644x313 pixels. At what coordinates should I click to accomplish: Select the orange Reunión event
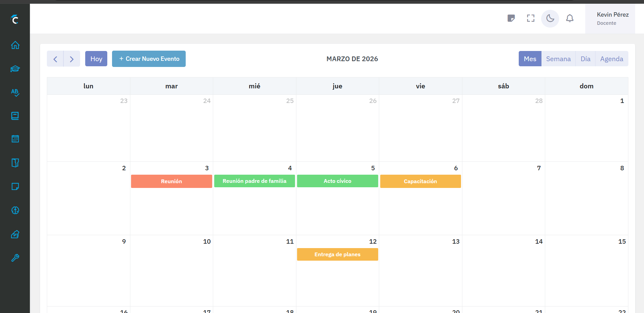click(171, 181)
